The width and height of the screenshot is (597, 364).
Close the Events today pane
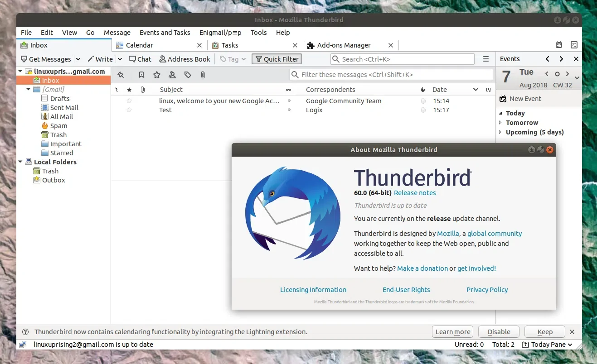576,59
